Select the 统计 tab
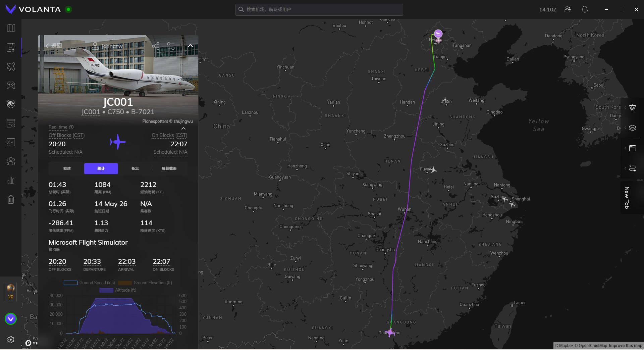The image size is (644, 350). pos(101,168)
